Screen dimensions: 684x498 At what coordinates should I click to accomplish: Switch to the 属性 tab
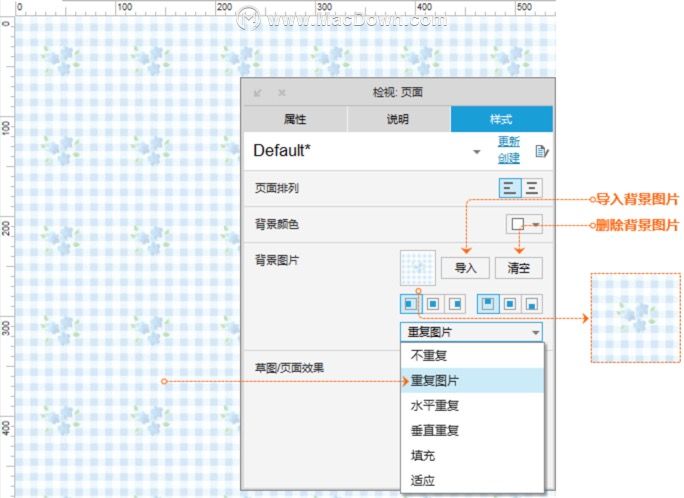(x=295, y=119)
